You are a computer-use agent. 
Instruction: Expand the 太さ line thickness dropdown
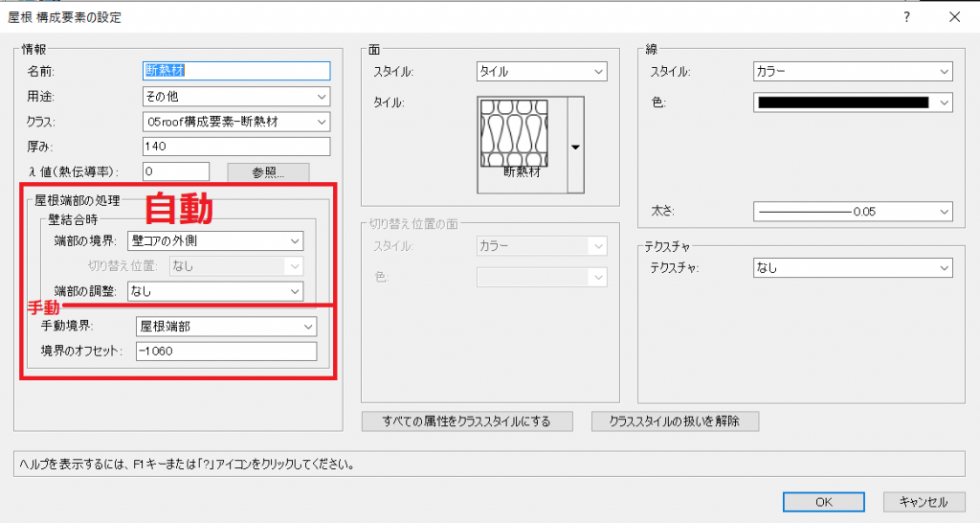click(852, 212)
